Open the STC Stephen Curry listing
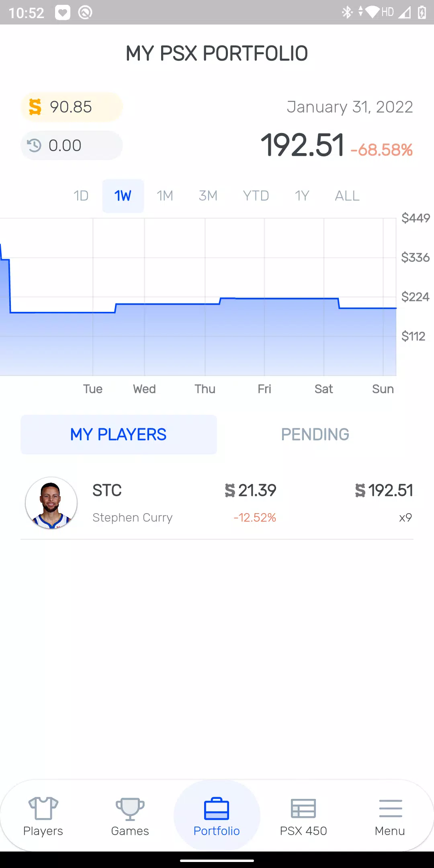The image size is (434, 868). click(217, 503)
